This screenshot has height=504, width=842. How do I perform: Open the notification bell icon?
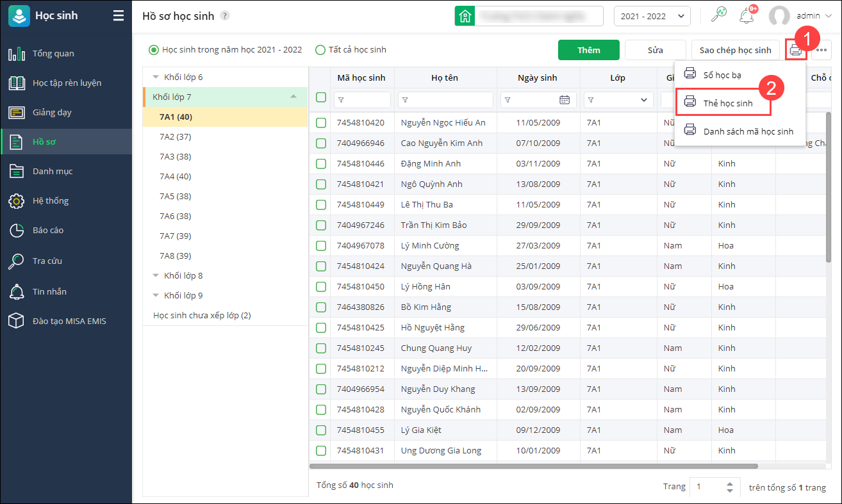(746, 16)
